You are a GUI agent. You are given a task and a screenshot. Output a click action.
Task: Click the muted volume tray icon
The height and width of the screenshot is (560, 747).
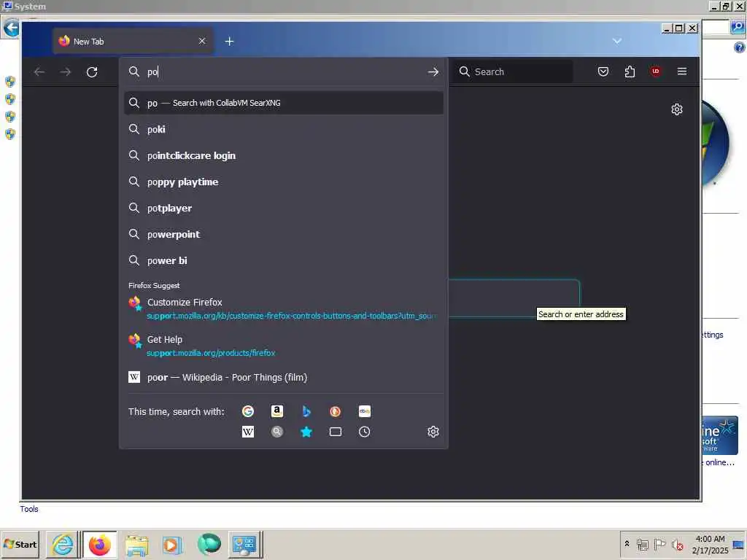click(x=677, y=544)
